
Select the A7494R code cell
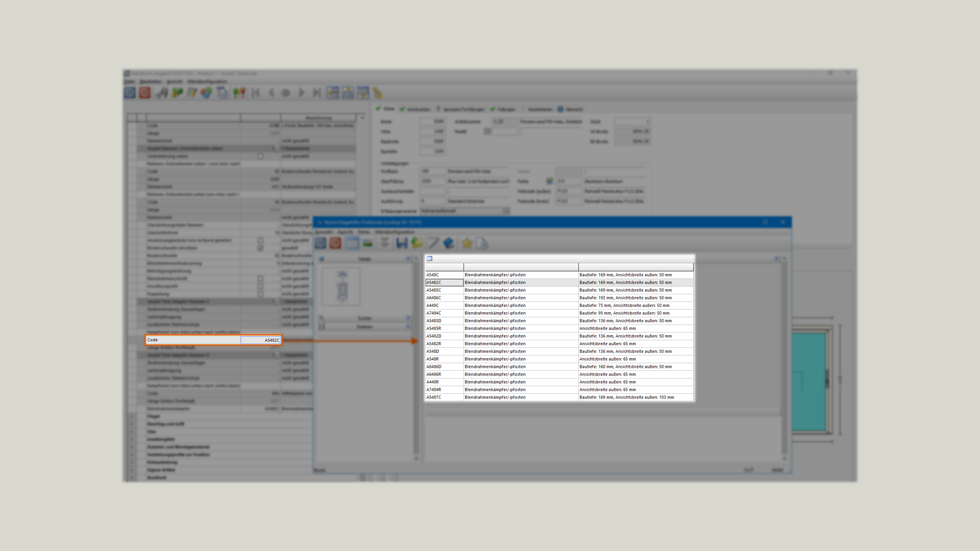(445, 389)
